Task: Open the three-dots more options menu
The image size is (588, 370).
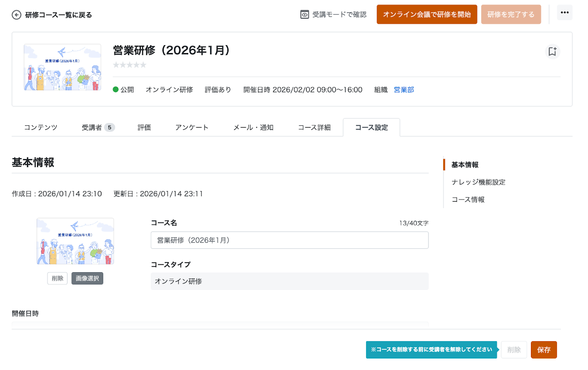Action: [565, 12]
